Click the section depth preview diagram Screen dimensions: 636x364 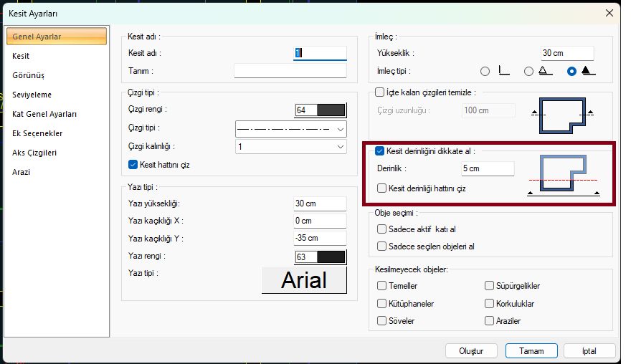tap(563, 175)
